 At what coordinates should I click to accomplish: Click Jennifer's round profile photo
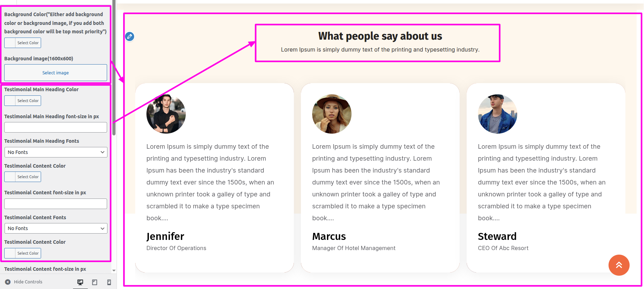[x=166, y=114]
